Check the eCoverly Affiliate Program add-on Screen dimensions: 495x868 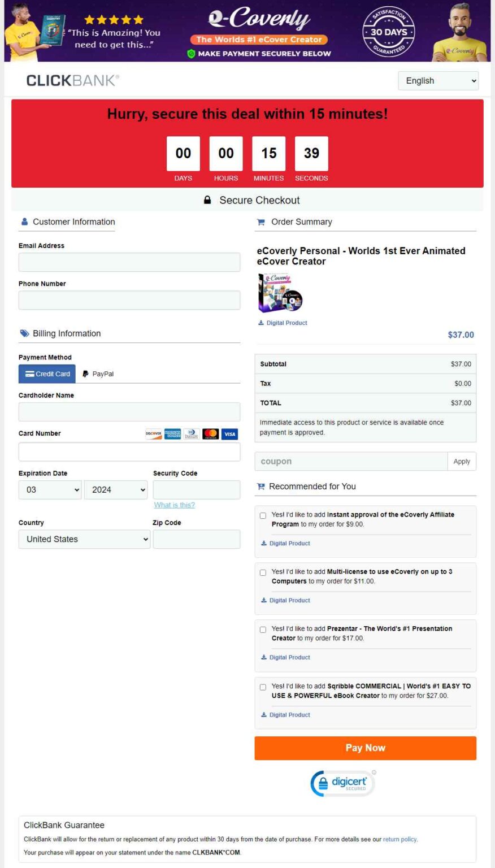pyautogui.click(x=263, y=515)
